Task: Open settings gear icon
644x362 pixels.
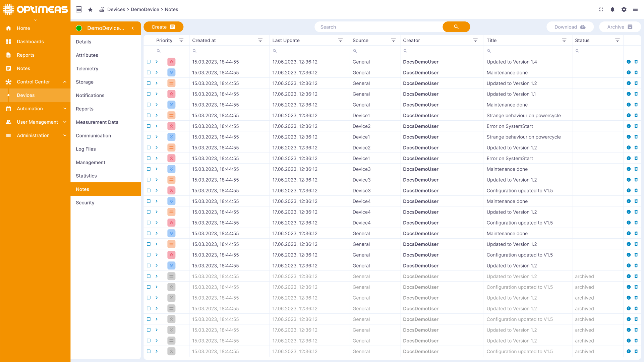Action: click(x=624, y=9)
